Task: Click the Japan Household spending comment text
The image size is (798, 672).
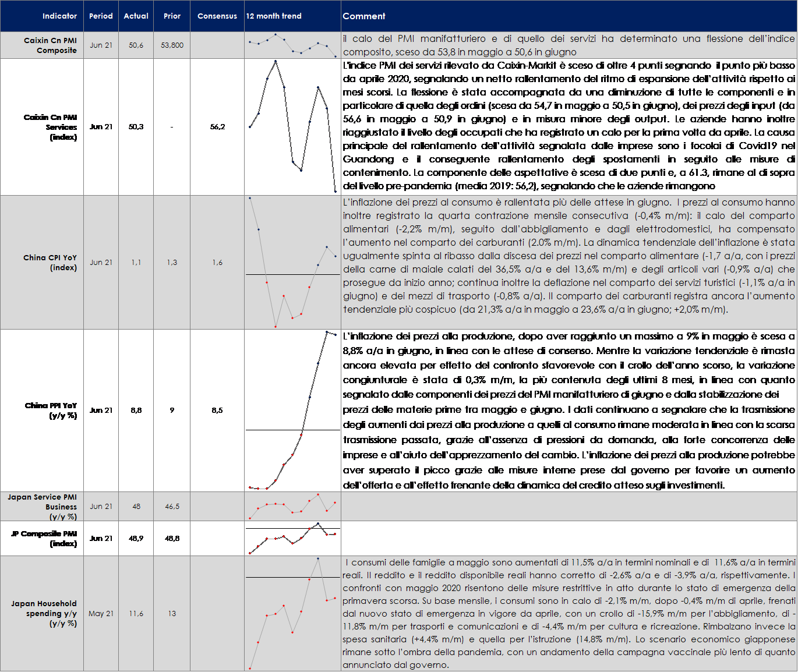Action: [569, 613]
